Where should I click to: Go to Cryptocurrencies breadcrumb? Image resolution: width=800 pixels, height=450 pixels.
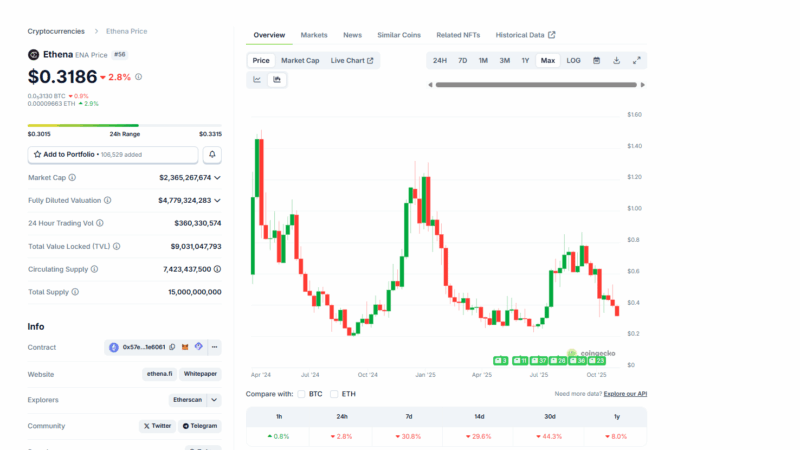coord(56,31)
